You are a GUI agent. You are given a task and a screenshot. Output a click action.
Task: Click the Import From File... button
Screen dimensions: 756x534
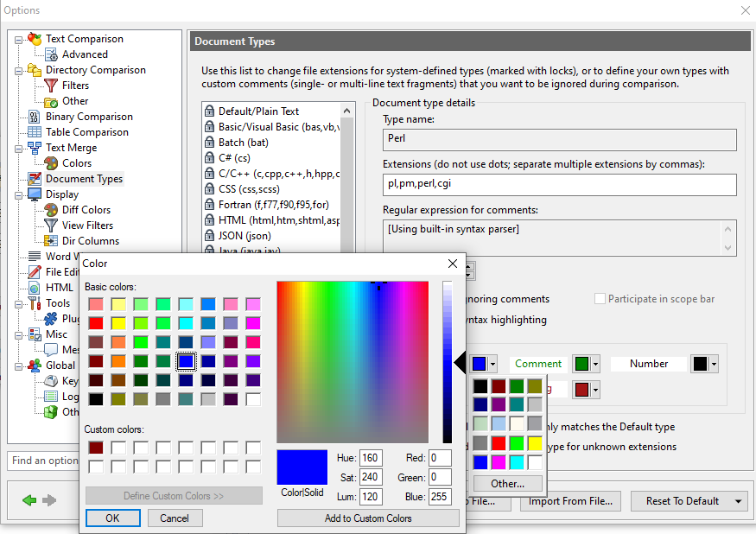(x=570, y=501)
